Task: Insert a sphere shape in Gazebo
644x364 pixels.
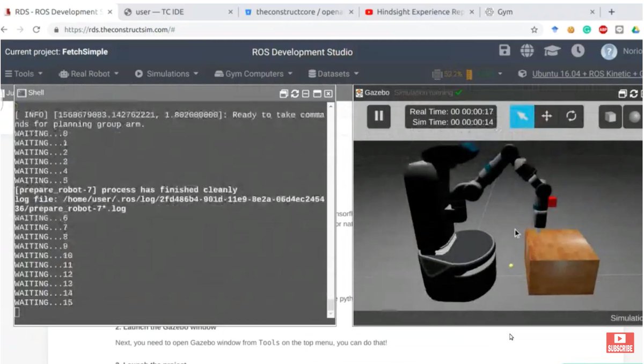Action: (634, 118)
